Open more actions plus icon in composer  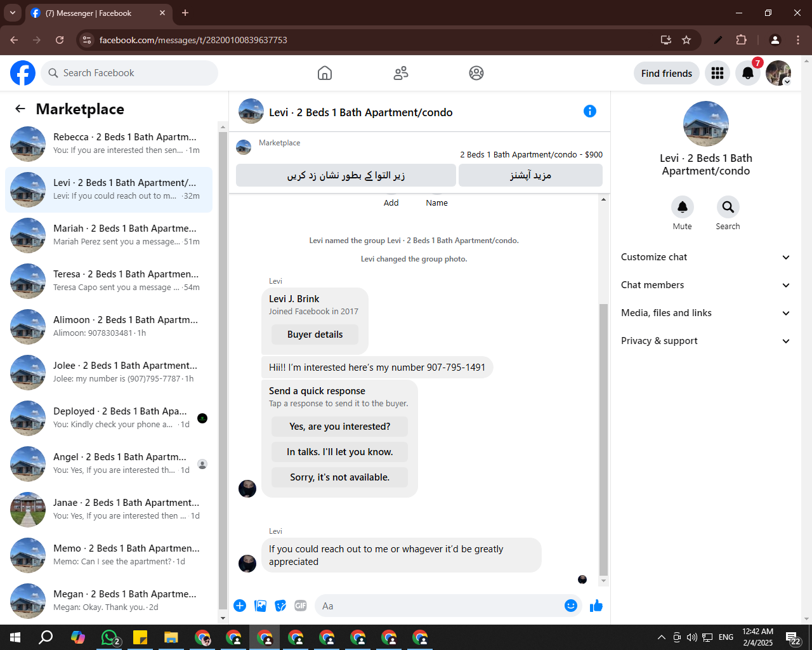240,606
